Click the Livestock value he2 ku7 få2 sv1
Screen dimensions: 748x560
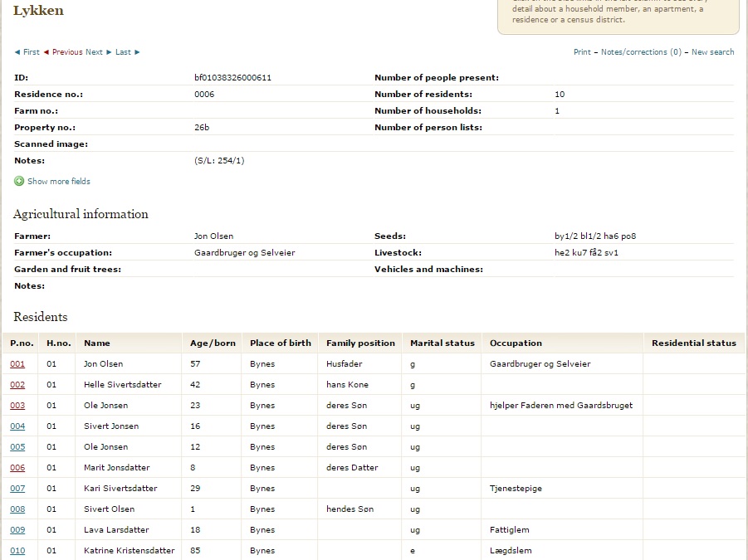tap(586, 252)
